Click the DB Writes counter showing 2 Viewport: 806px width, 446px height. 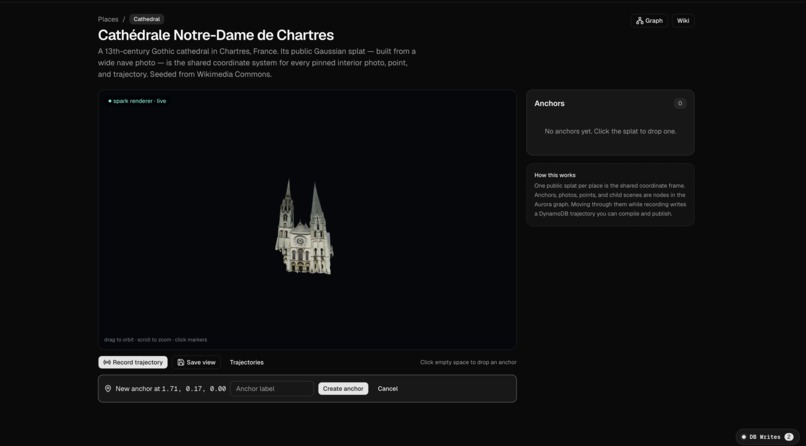(789, 437)
